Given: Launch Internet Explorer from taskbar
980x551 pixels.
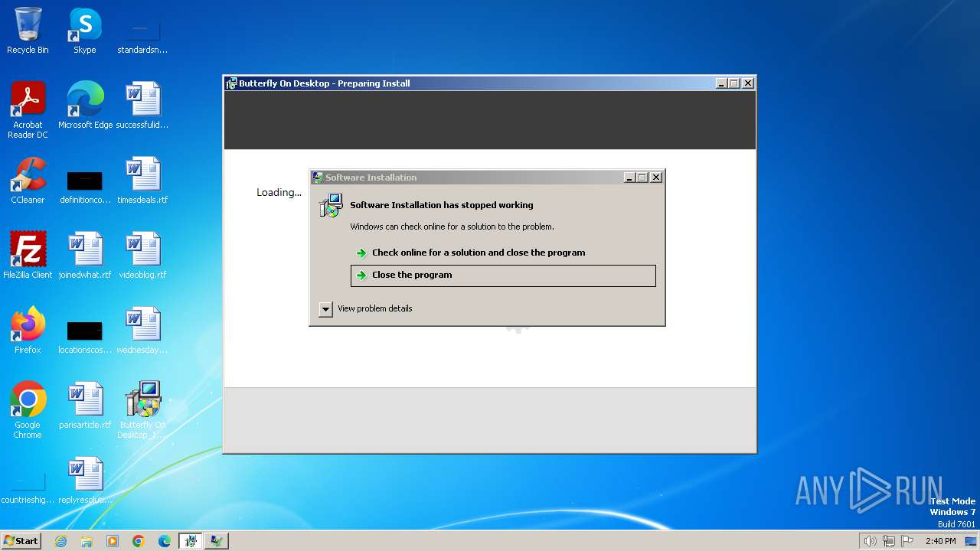Looking at the screenshot, I should coord(60,541).
